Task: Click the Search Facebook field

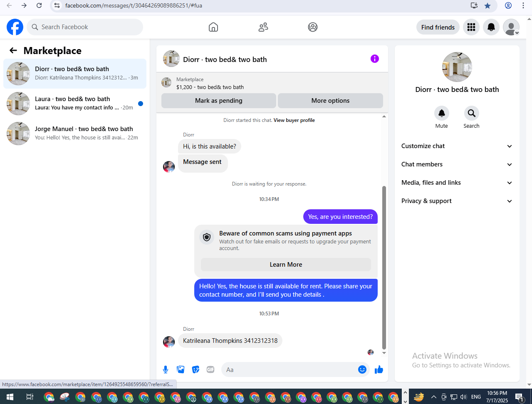Action: (x=85, y=27)
